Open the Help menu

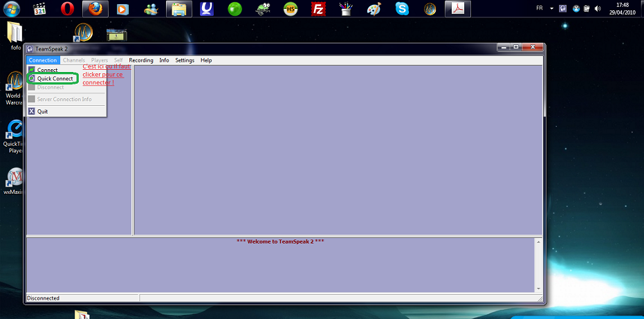pyautogui.click(x=206, y=60)
